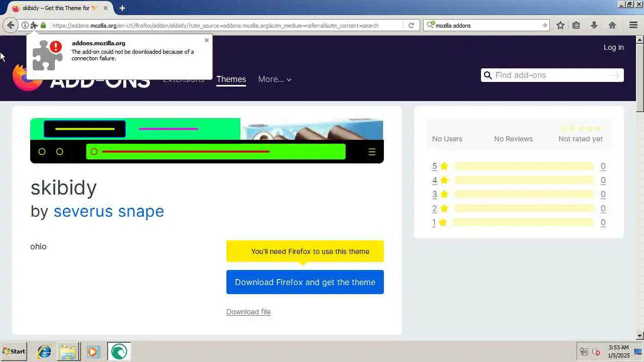Open the Firefox hamburger menu
Viewport: 644px width, 362px height.
pyautogui.click(x=633, y=25)
